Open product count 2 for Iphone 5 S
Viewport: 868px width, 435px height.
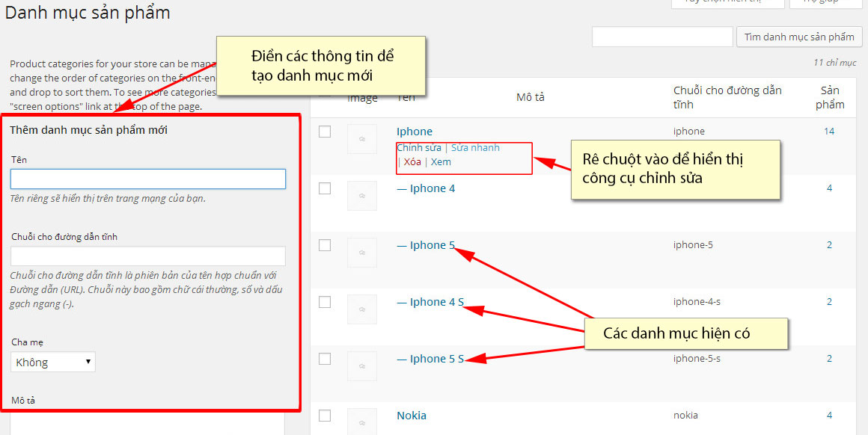point(829,359)
